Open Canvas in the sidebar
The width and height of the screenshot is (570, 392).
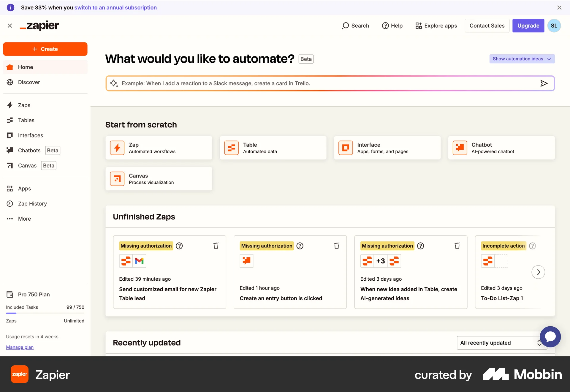click(45, 166)
